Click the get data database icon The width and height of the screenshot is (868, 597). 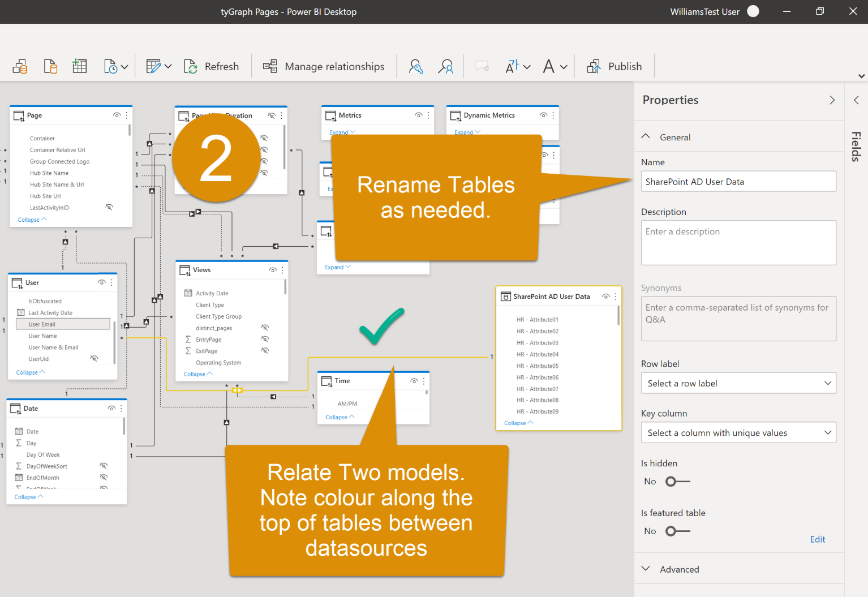20,67
